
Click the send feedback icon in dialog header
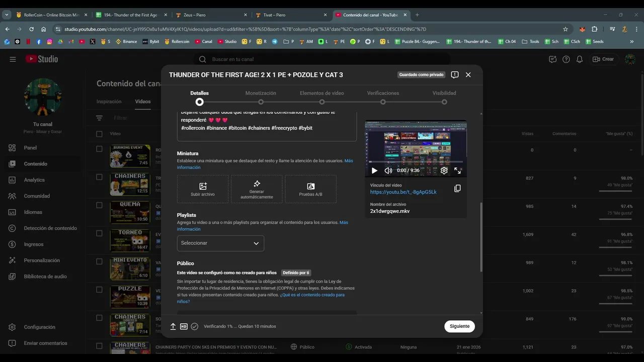[x=455, y=75]
